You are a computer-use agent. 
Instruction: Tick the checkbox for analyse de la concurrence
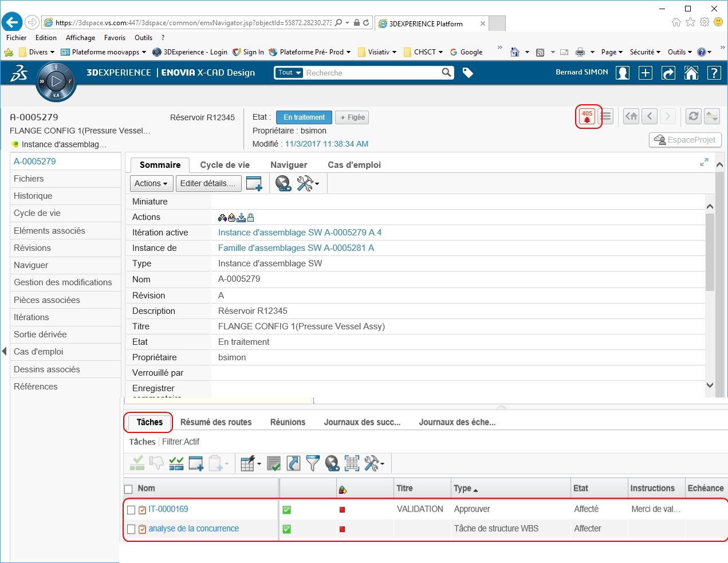tap(131, 529)
